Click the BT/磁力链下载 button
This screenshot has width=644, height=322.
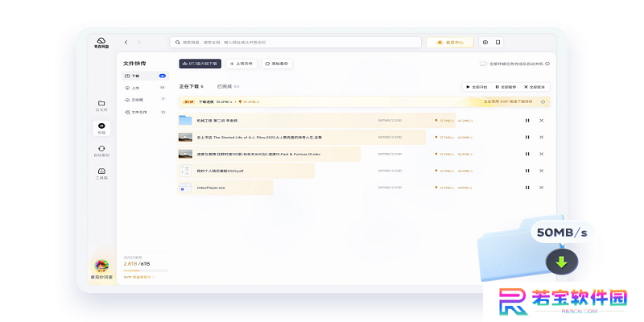pos(200,64)
